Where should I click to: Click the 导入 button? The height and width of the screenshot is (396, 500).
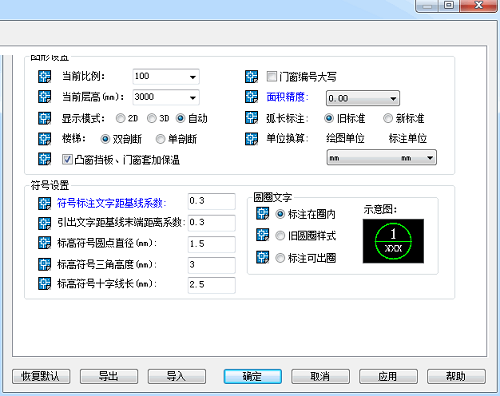(x=177, y=377)
